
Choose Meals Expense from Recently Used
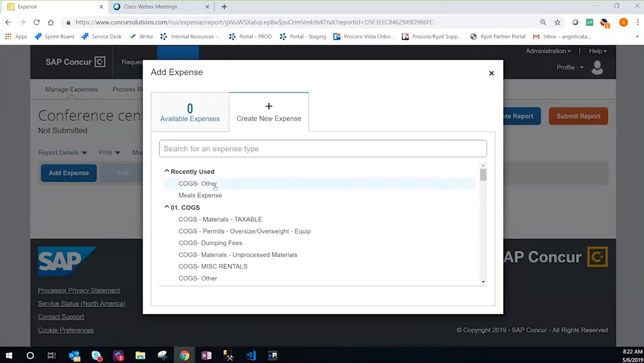(x=200, y=195)
